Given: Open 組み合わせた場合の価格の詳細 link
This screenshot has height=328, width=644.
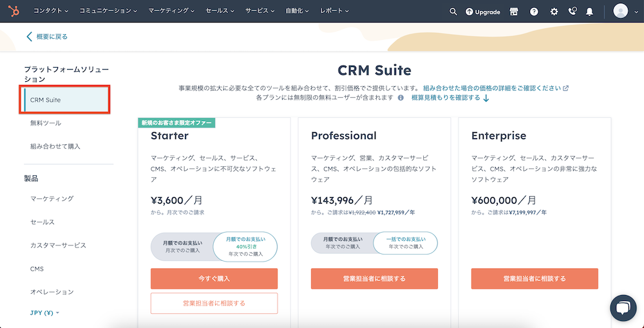Looking at the screenshot, I should pos(495,88).
